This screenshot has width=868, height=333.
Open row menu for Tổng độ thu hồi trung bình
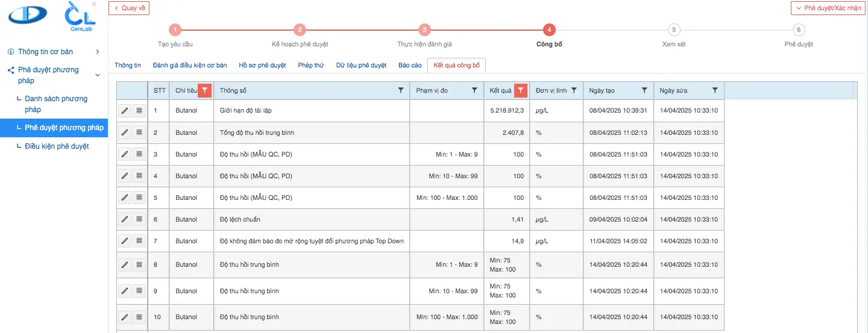139,132
